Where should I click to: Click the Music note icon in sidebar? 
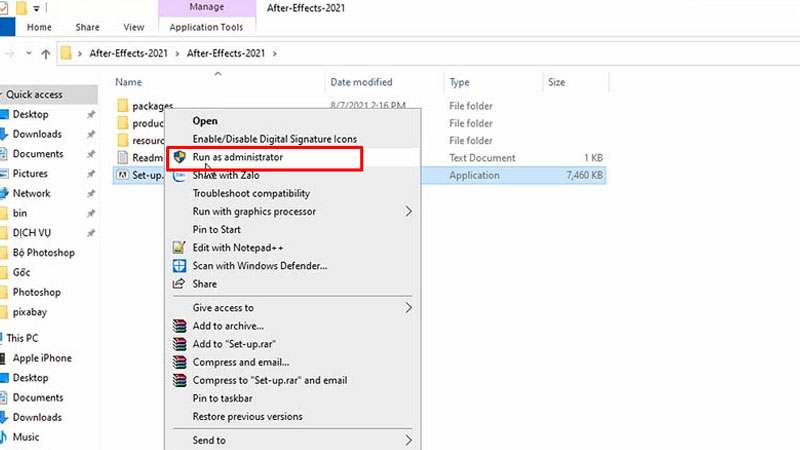(x=4, y=437)
